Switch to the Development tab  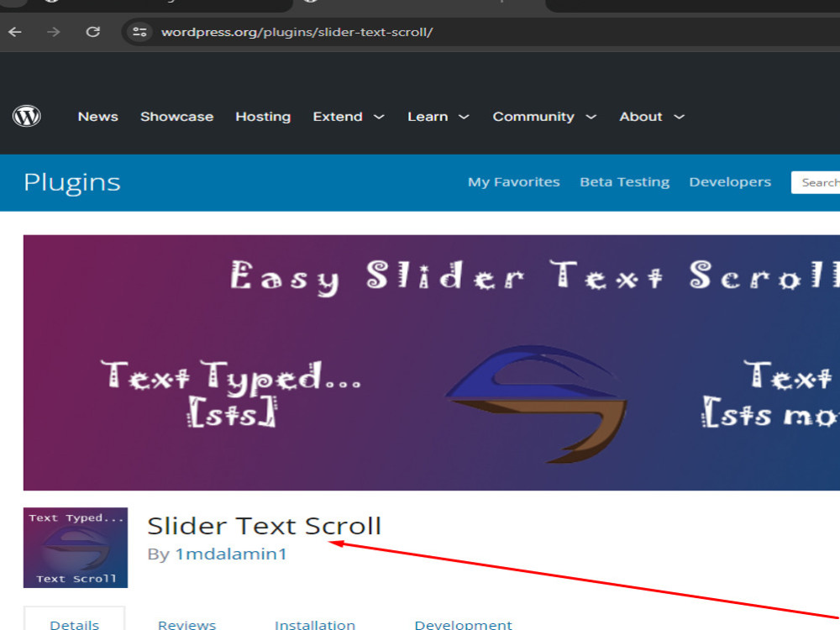pos(464,624)
